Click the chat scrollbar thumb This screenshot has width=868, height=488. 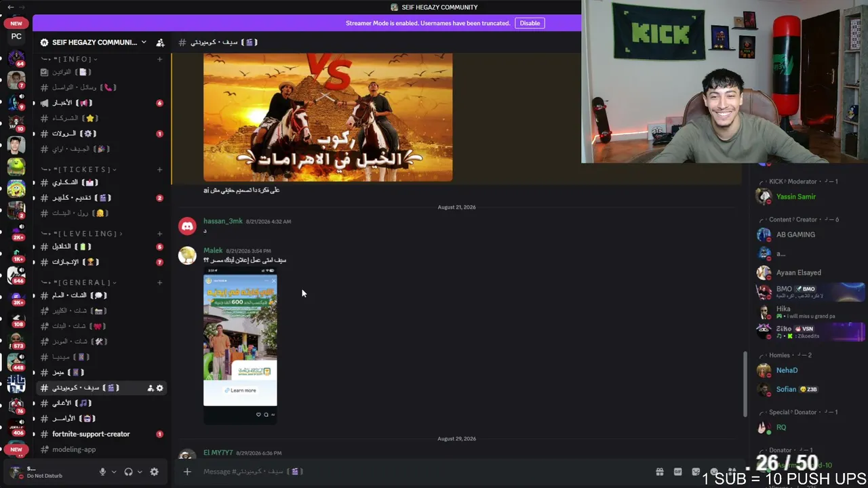coord(745,384)
